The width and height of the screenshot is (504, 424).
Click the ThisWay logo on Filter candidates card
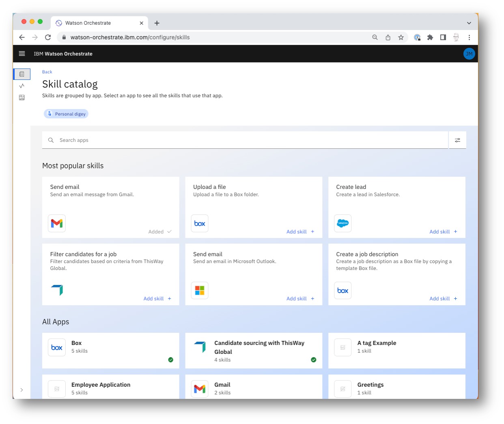[x=57, y=290]
